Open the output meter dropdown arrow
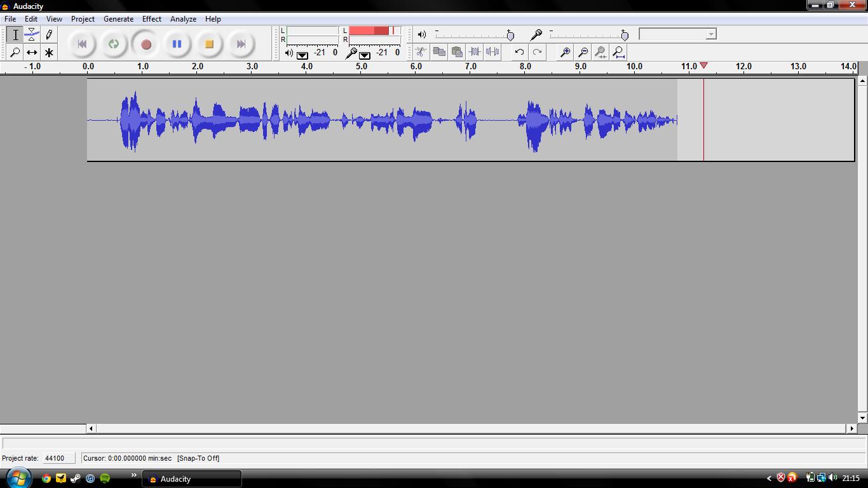This screenshot has height=488, width=868. 302,55
